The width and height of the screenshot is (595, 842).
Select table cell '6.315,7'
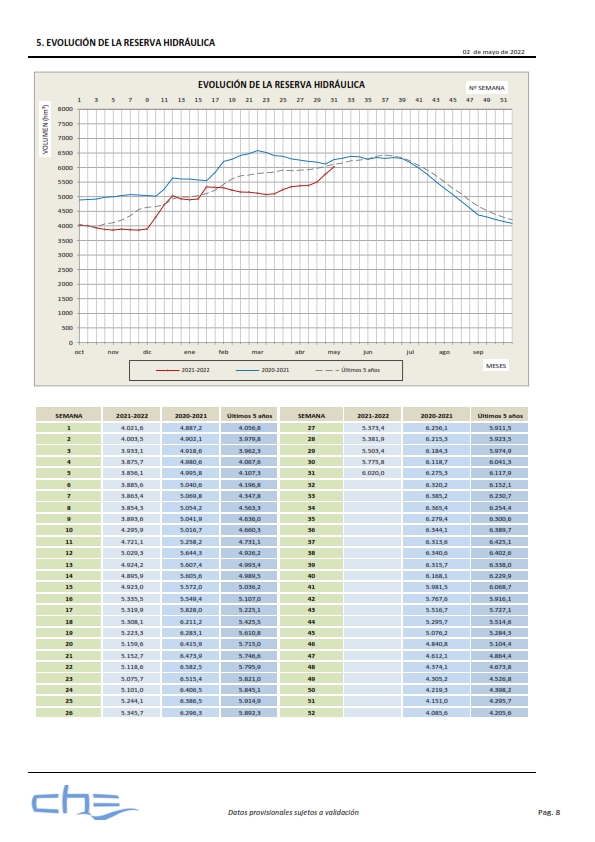(x=437, y=564)
